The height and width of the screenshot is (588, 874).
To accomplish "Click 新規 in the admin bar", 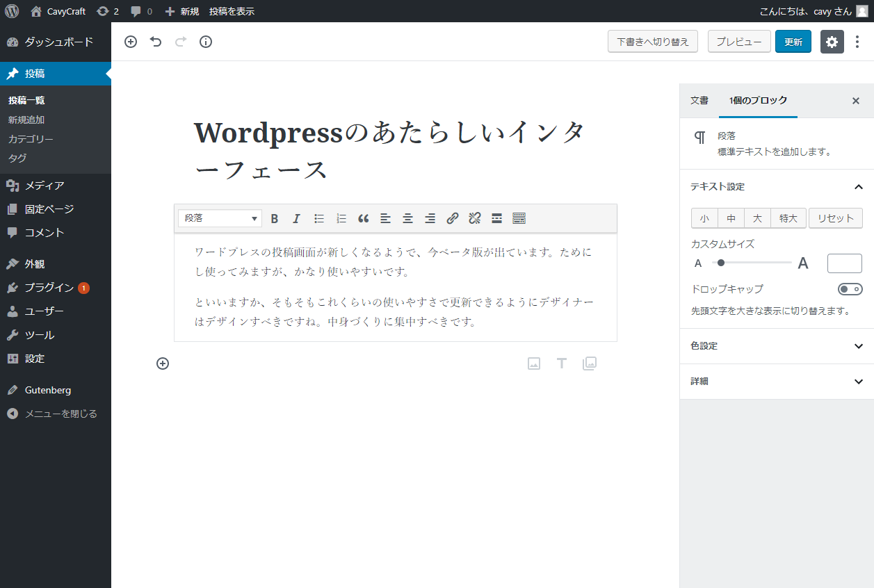I will [x=182, y=11].
